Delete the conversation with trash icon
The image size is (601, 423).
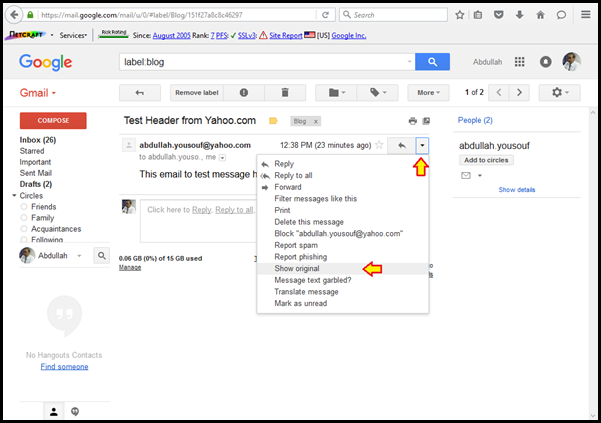coord(285,93)
